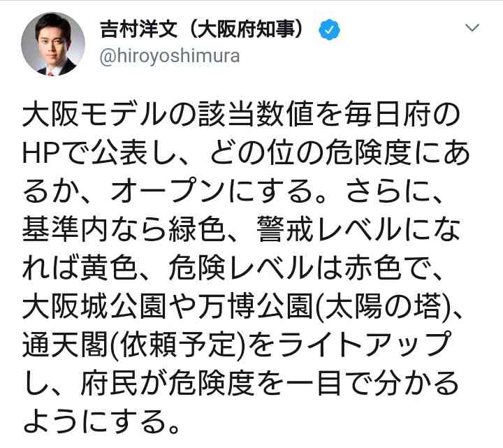Click the word 通天閣 in the tweet
The width and height of the screenshot is (503, 448).
[65, 345]
